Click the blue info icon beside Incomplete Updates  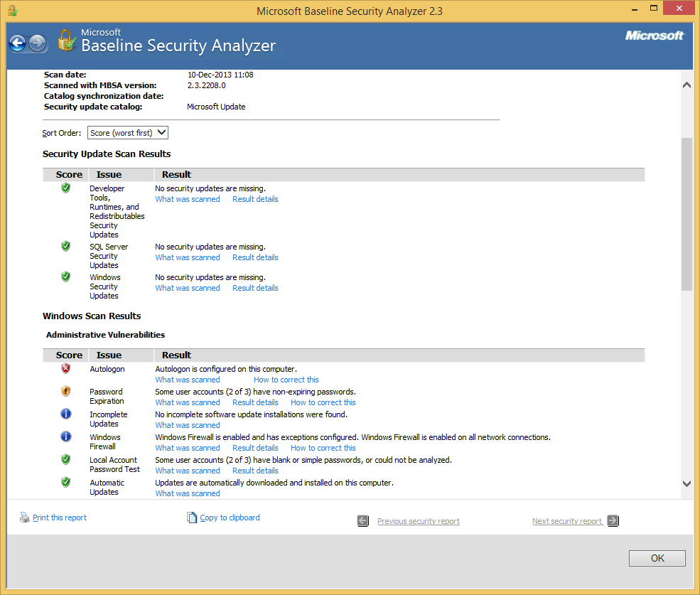(x=65, y=414)
